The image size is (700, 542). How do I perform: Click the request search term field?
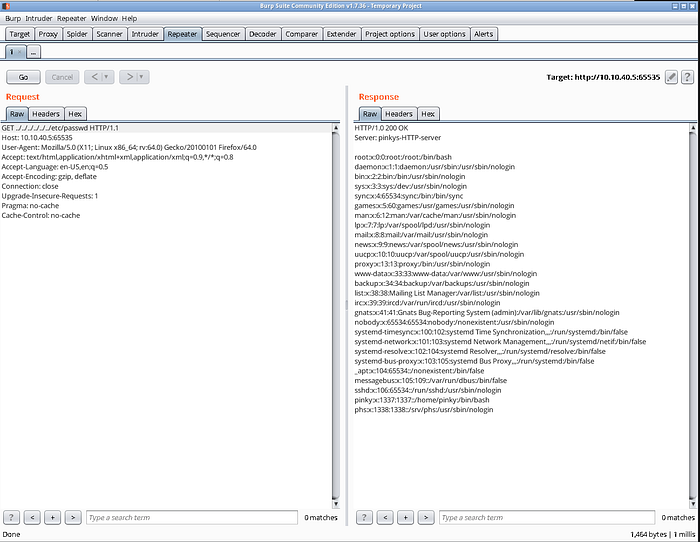(190, 517)
